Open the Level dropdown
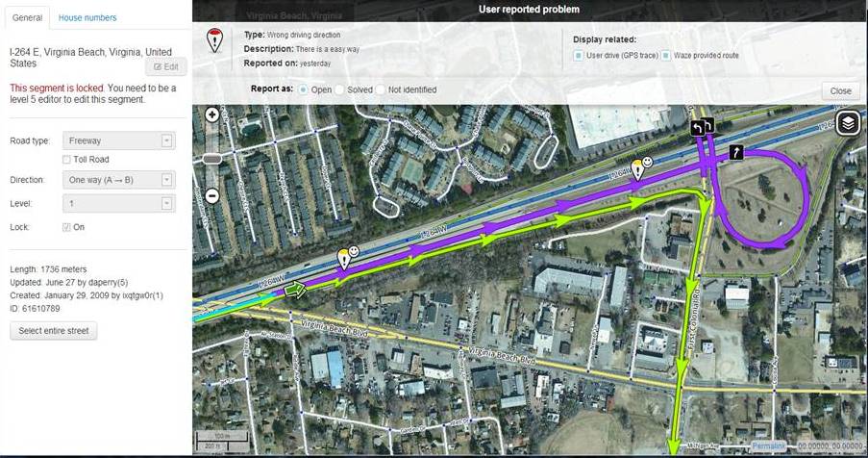This screenshot has height=458, width=868. point(119,204)
